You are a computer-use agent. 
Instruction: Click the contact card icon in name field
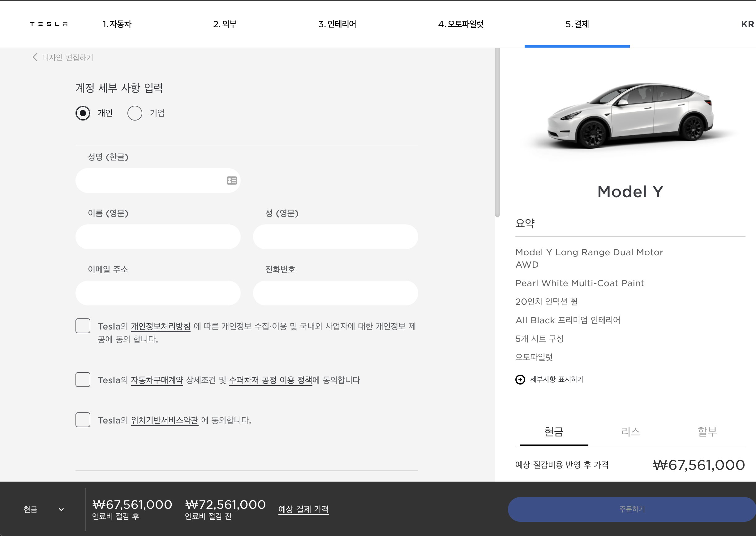(232, 181)
